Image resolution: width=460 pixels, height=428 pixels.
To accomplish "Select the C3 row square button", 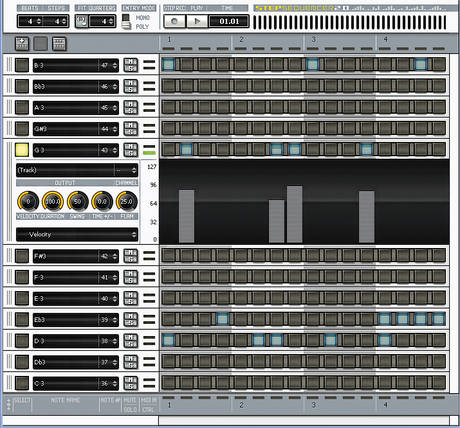I will tap(22, 383).
